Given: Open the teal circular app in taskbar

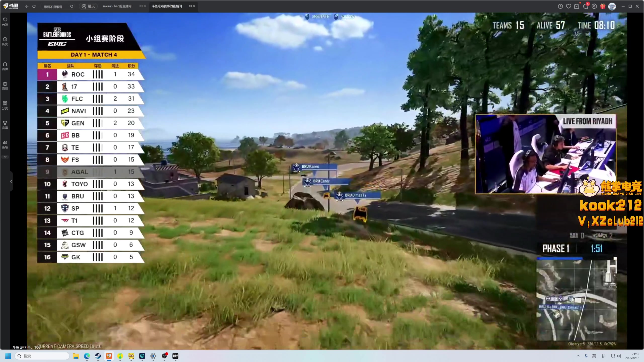Looking at the screenshot, I should coord(142,356).
